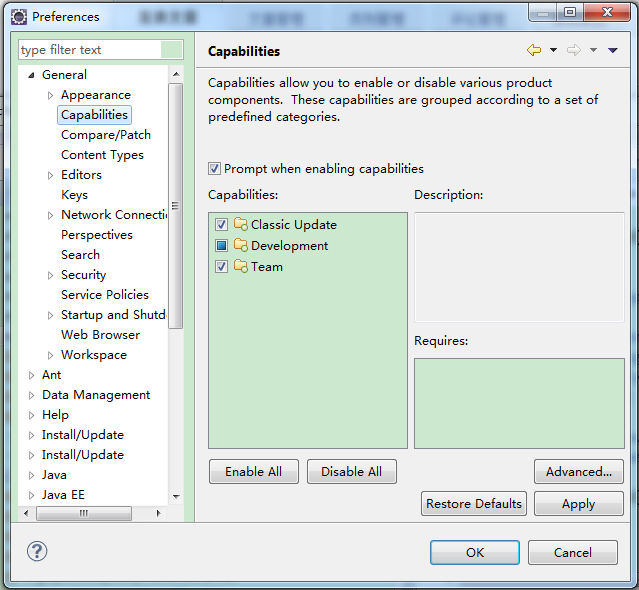The height and width of the screenshot is (590, 639).
Task: Focus the type filter text field
Action: point(100,50)
